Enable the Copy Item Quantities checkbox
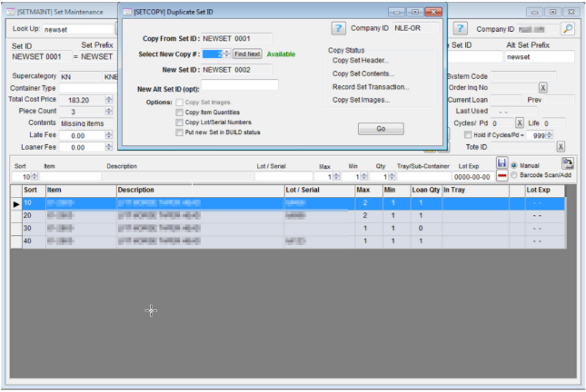Viewport: 586px width, 392px height. pos(179,112)
